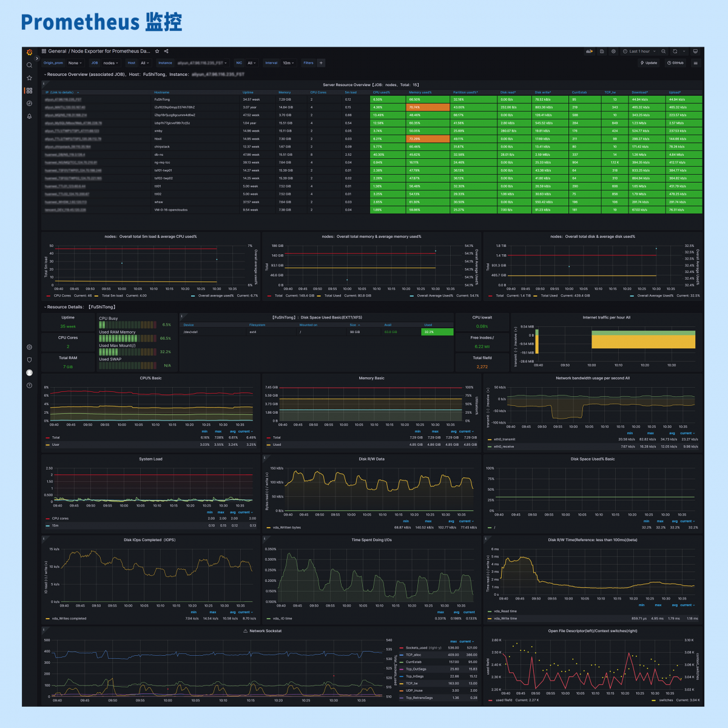The width and height of the screenshot is (728, 728).
Task: Open the GitHub link button
Action: click(675, 63)
